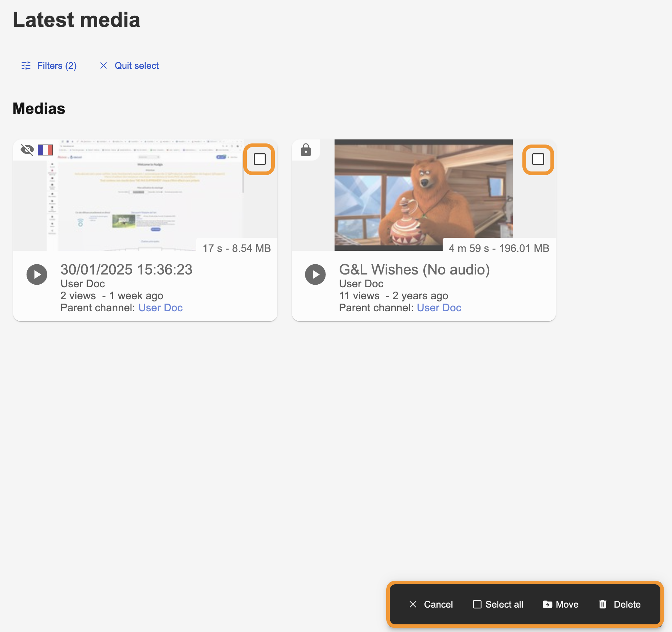Screen dimensions: 672x632
Task: Click '17 s - 8.54 MB' duration label
Action: click(237, 248)
